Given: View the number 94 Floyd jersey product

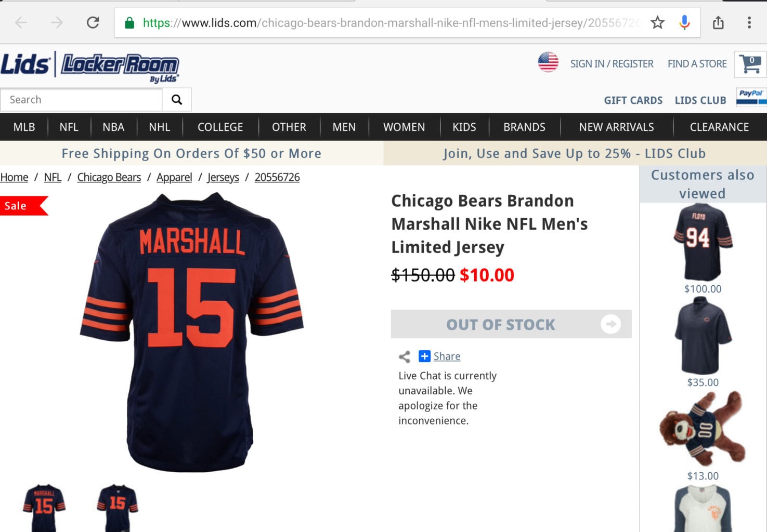Looking at the screenshot, I should [x=703, y=243].
